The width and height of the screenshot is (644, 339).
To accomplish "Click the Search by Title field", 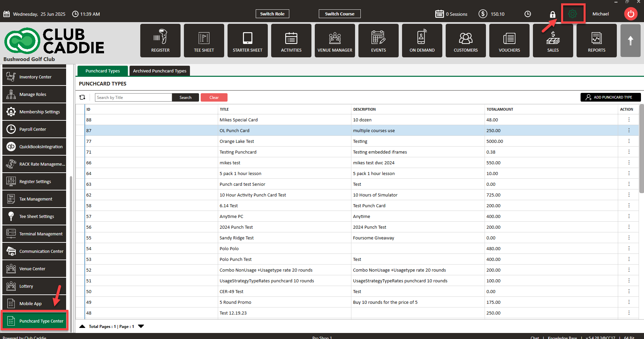I will tap(134, 97).
